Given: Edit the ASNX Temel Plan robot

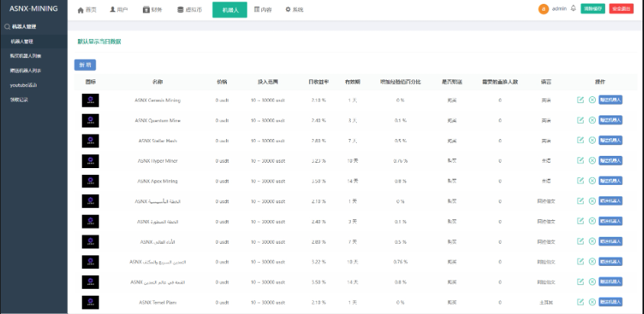Looking at the screenshot, I should point(581,302).
